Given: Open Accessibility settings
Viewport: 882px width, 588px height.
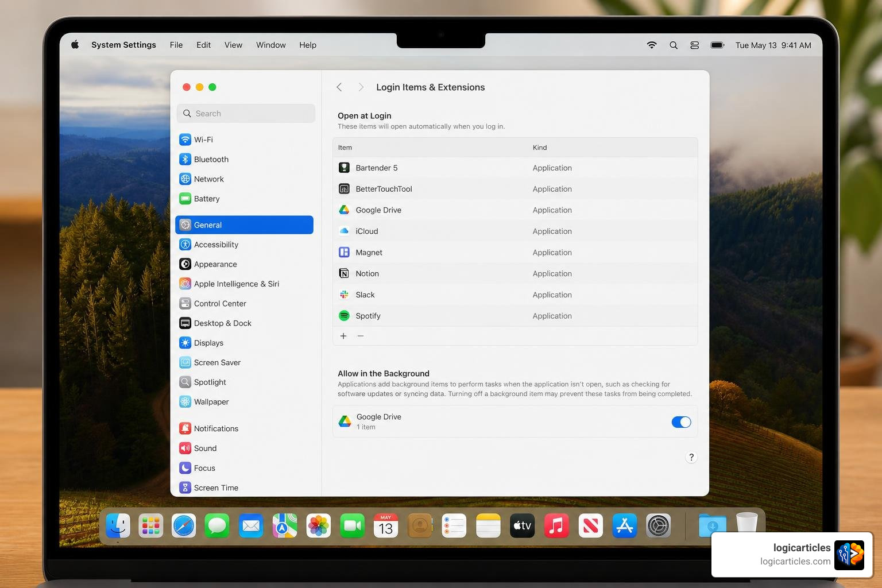Looking at the screenshot, I should pyautogui.click(x=245, y=245).
